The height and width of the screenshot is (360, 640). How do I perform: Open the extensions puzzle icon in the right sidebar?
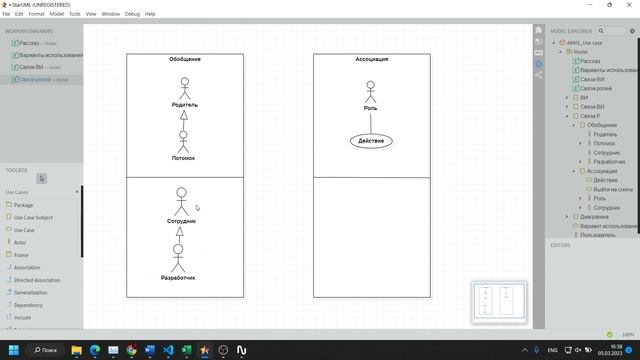pyautogui.click(x=539, y=30)
